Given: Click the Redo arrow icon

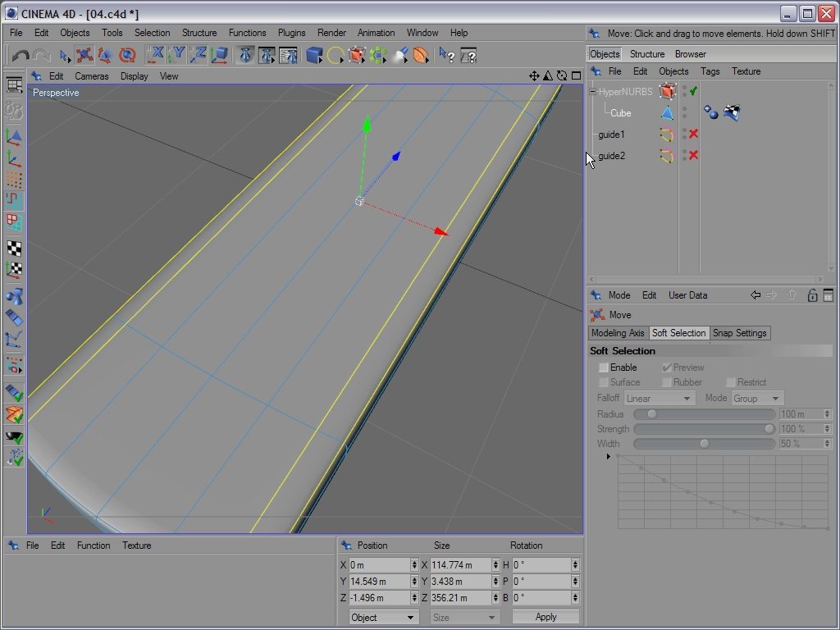Looking at the screenshot, I should [x=41, y=55].
